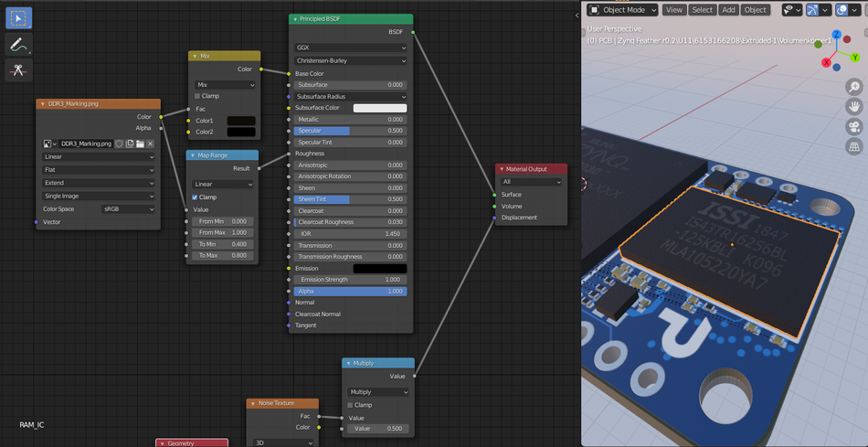Image resolution: width=868 pixels, height=447 pixels.
Task: Click the Subsurface Color white swatch
Action: [380, 108]
